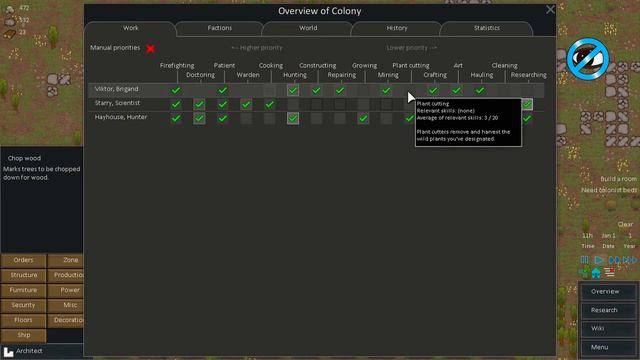The width and height of the screenshot is (640, 360).
Task: Switch to the Work tab
Action: point(131,29)
